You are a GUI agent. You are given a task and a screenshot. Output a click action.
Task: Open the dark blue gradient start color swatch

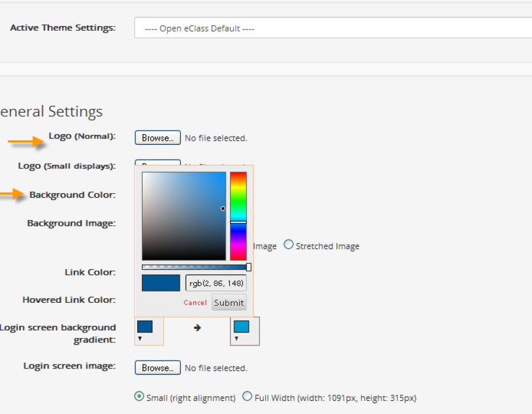click(x=145, y=326)
